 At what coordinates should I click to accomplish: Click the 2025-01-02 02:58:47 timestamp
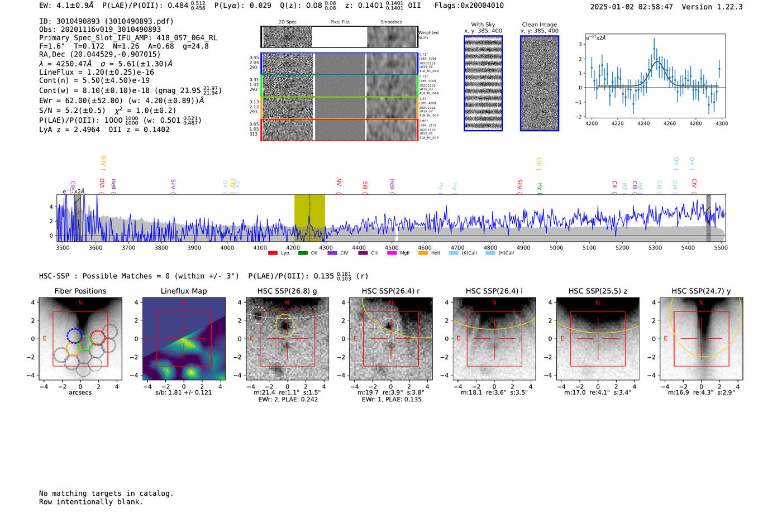tap(632, 7)
